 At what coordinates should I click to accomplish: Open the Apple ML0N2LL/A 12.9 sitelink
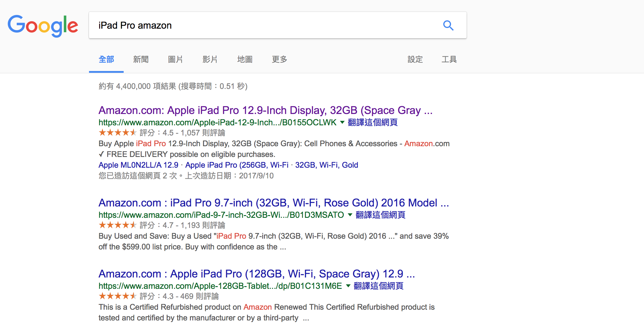[x=138, y=165]
